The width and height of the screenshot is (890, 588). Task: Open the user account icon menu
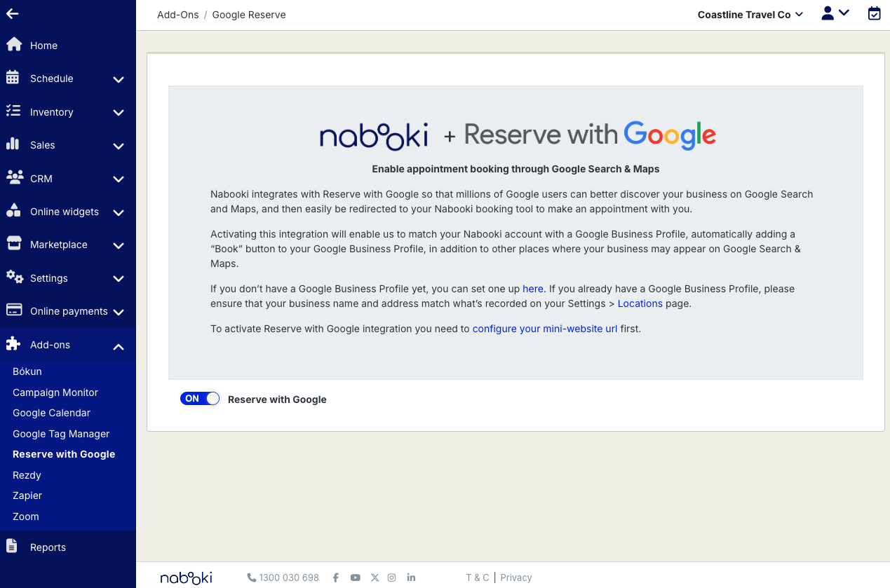tap(835, 13)
